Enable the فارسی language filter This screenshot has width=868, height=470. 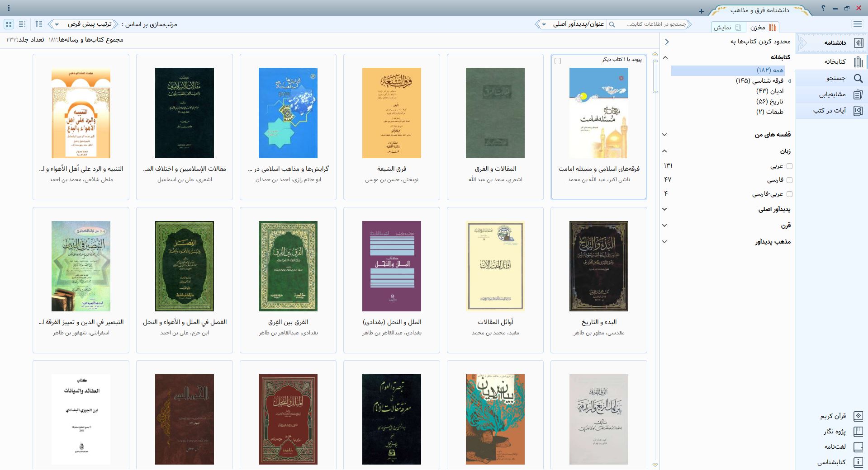point(789,180)
